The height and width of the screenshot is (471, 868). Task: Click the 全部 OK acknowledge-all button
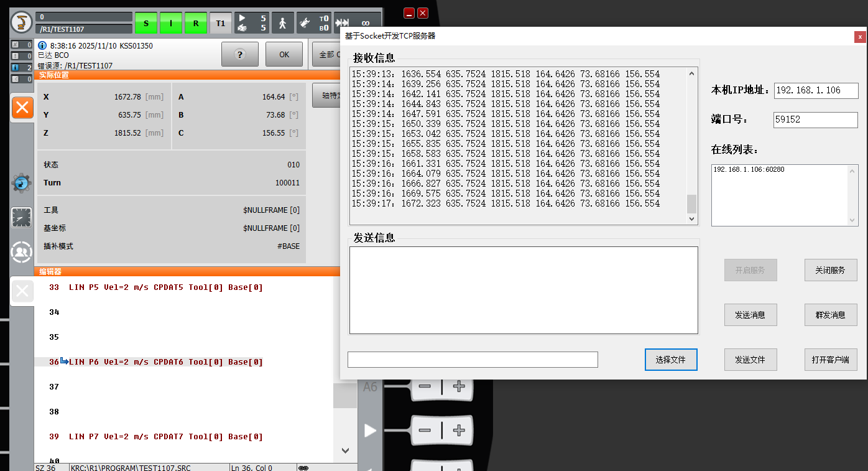[326, 54]
